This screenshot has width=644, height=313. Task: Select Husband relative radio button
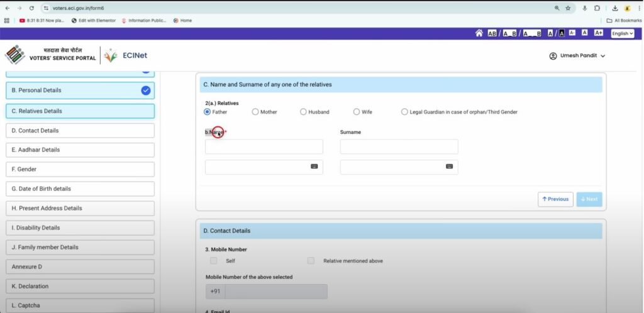pos(303,112)
